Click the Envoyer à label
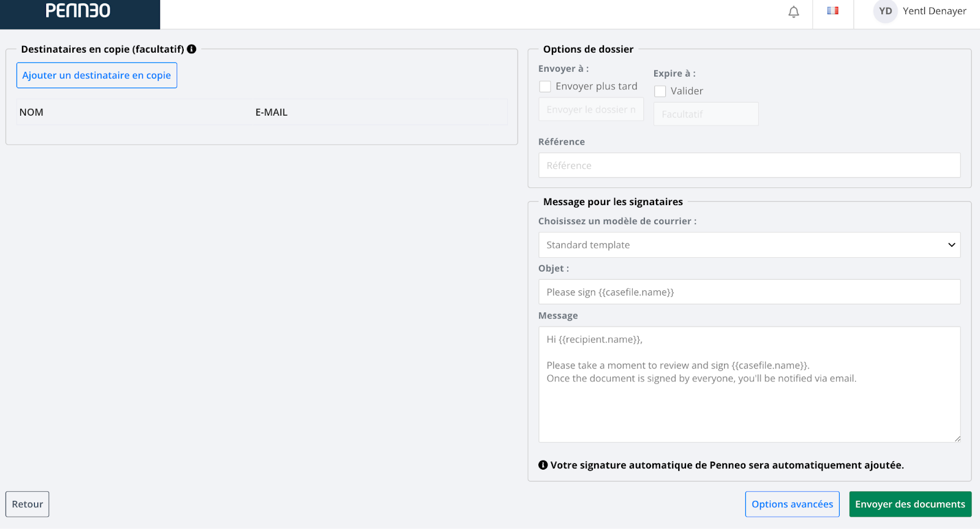Viewport: 980px width, 529px height. point(563,69)
